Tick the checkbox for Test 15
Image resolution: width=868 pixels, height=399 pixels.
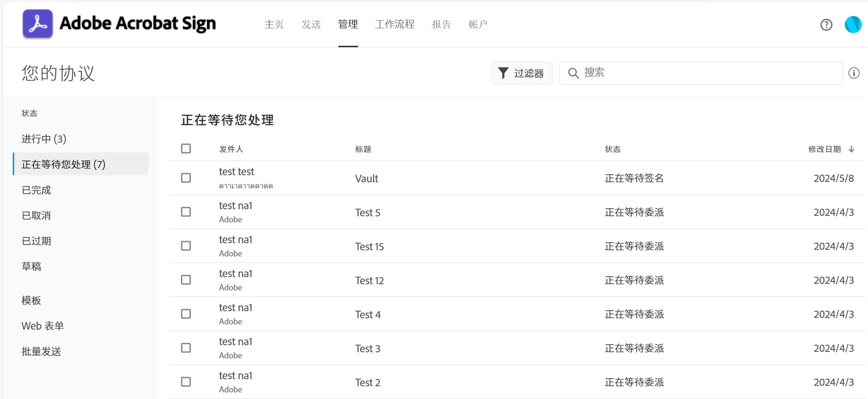(186, 246)
